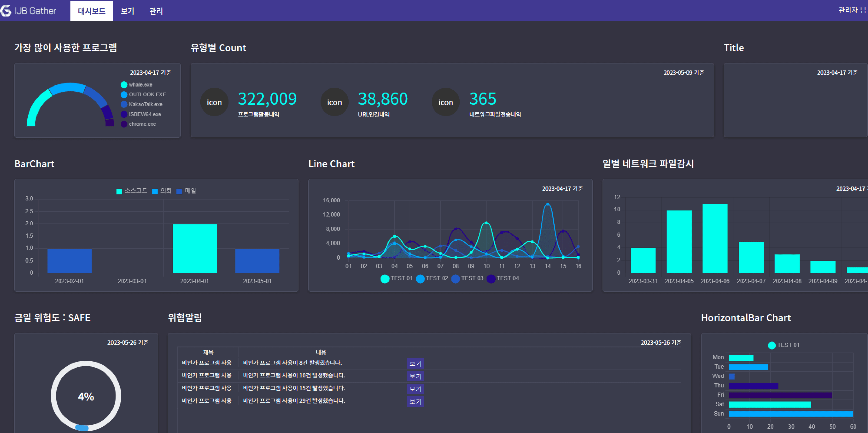Click the 가장 많이 사용한 프로그램 heading
868x433 pixels.
click(65, 47)
